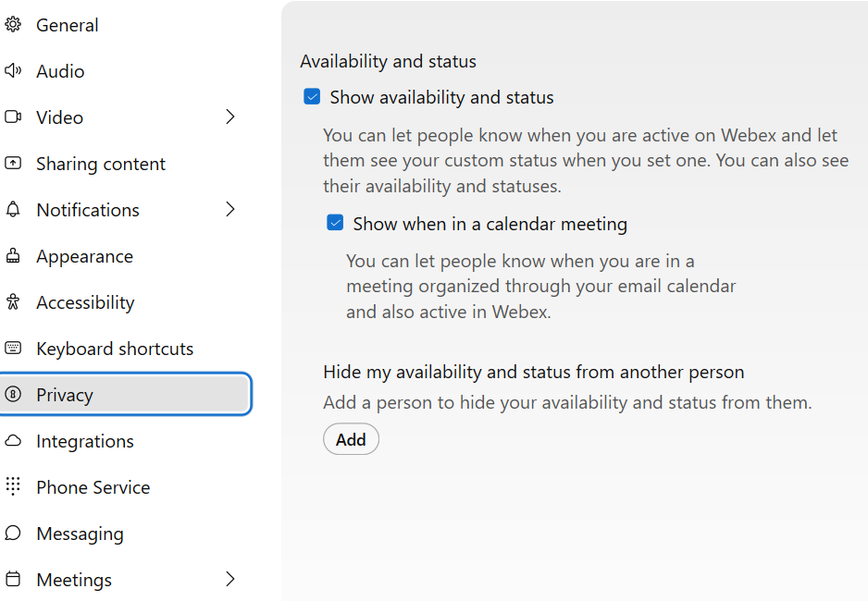Open the Messaging settings category

[80, 534]
